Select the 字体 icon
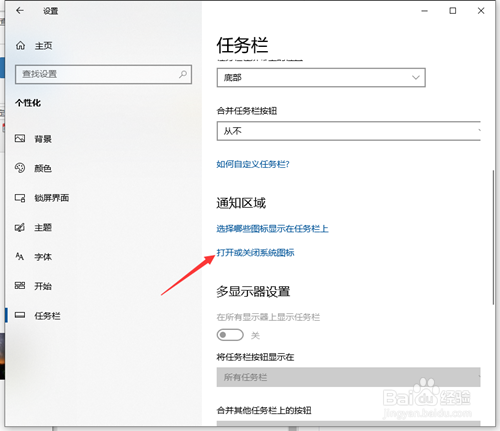The image size is (500, 431). coord(20,256)
